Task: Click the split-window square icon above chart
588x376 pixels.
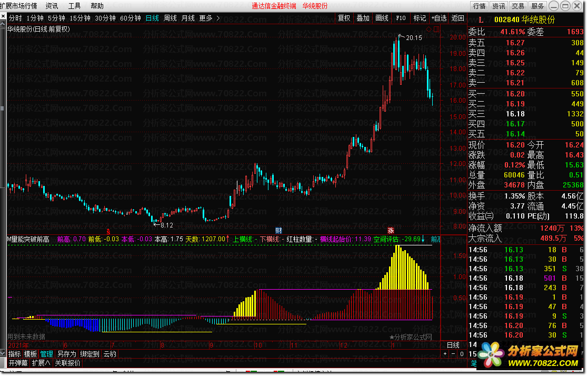Action: coord(436,29)
